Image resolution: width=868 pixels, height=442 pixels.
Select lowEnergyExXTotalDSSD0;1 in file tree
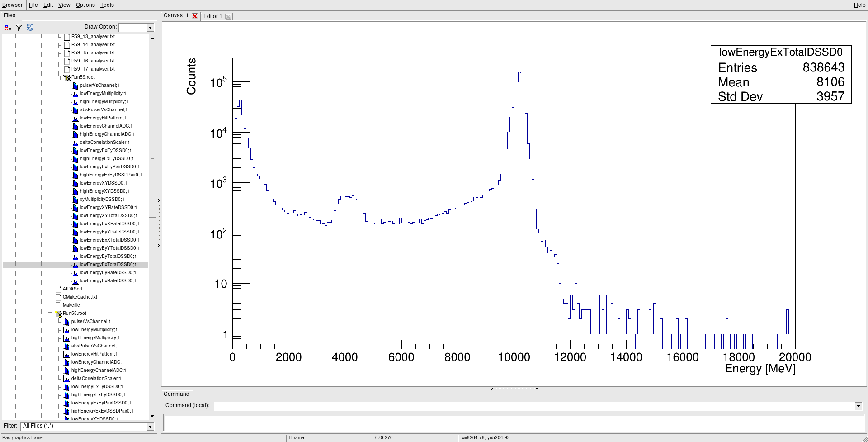pyautogui.click(x=109, y=240)
